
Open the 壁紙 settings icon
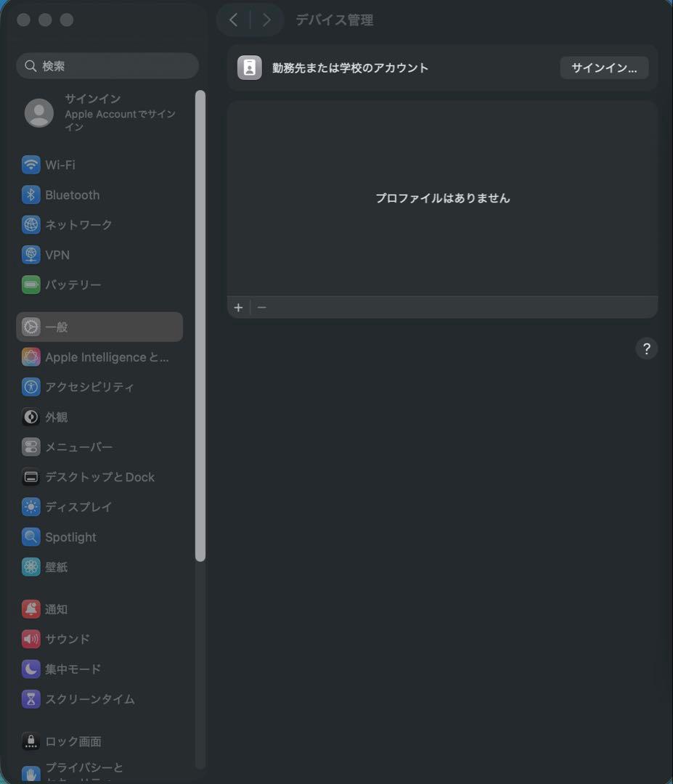[30, 567]
